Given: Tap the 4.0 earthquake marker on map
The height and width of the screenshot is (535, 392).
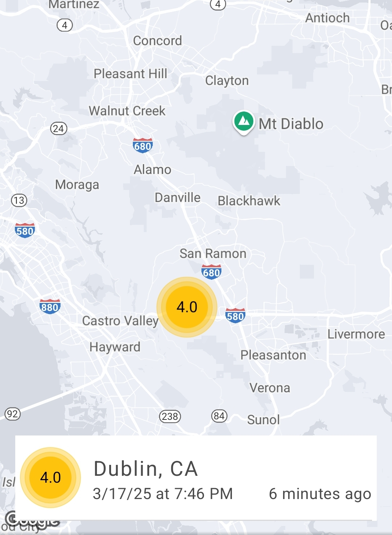Looking at the screenshot, I should click(x=187, y=307).
